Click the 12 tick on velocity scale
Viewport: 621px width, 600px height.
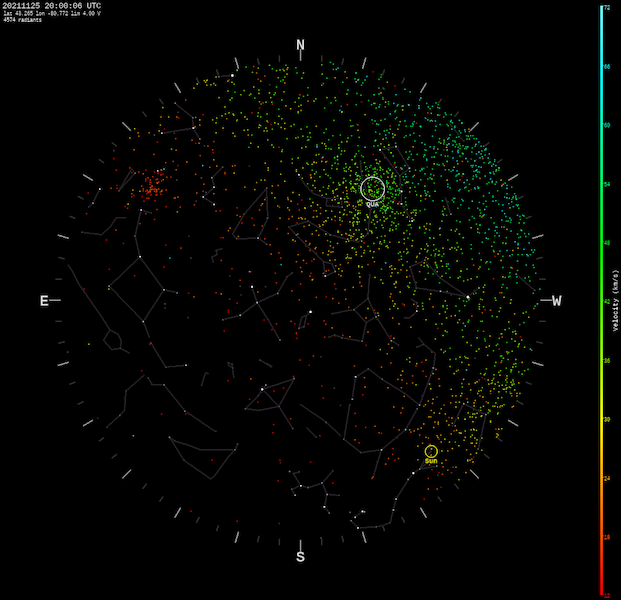tap(608, 596)
